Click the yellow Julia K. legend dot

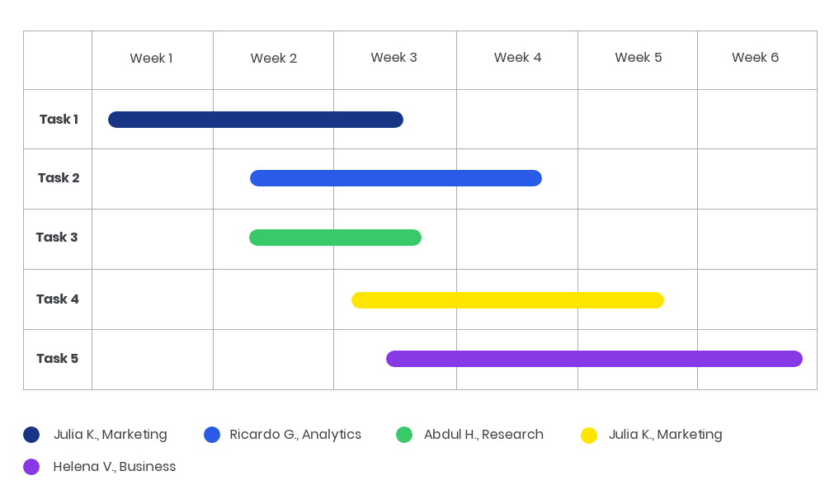[589, 435]
